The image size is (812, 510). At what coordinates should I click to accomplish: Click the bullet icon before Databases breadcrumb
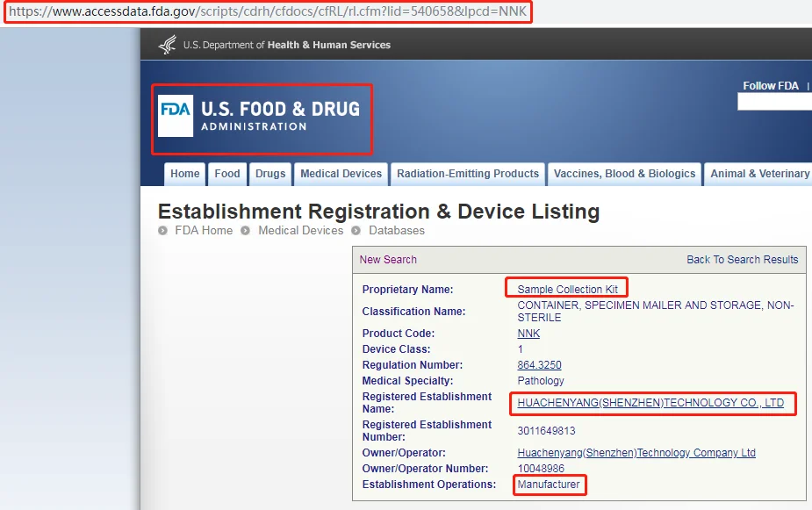pos(356,230)
